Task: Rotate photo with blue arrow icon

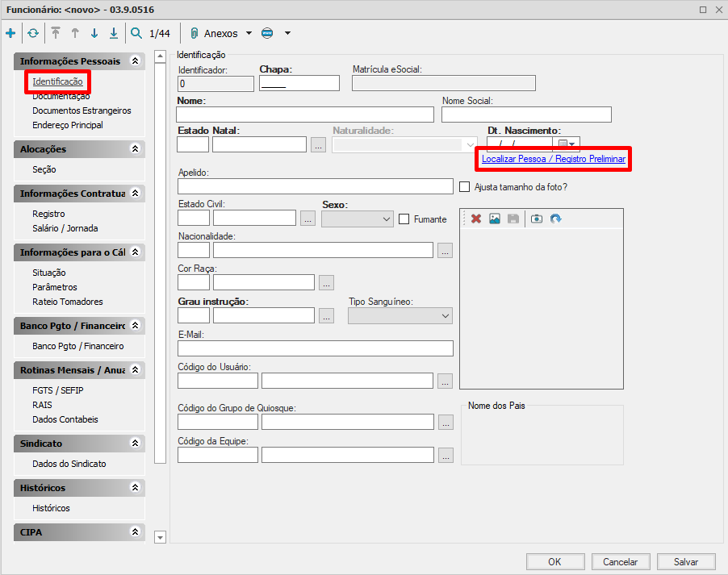Action: point(556,219)
